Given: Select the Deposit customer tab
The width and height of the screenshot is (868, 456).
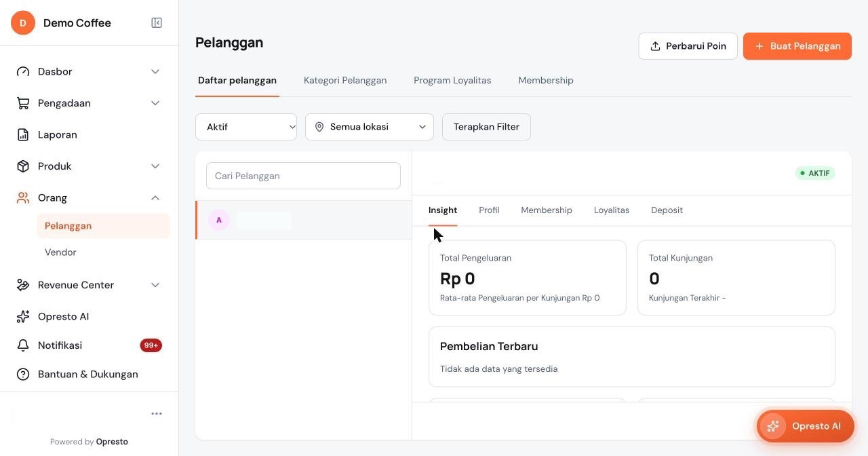Looking at the screenshot, I should pos(667,210).
